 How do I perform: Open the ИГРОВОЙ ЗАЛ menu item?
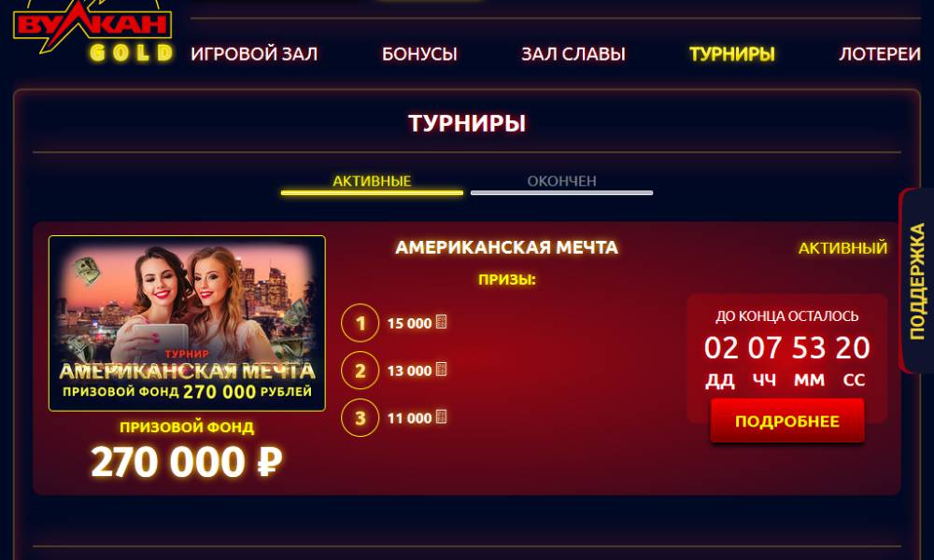click(x=254, y=54)
